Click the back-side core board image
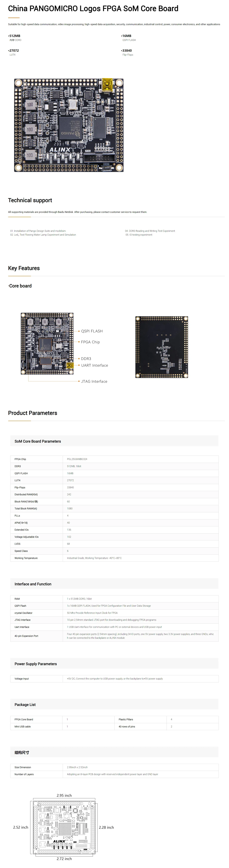The width and height of the screenshot is (229, 868). point(162,347)
